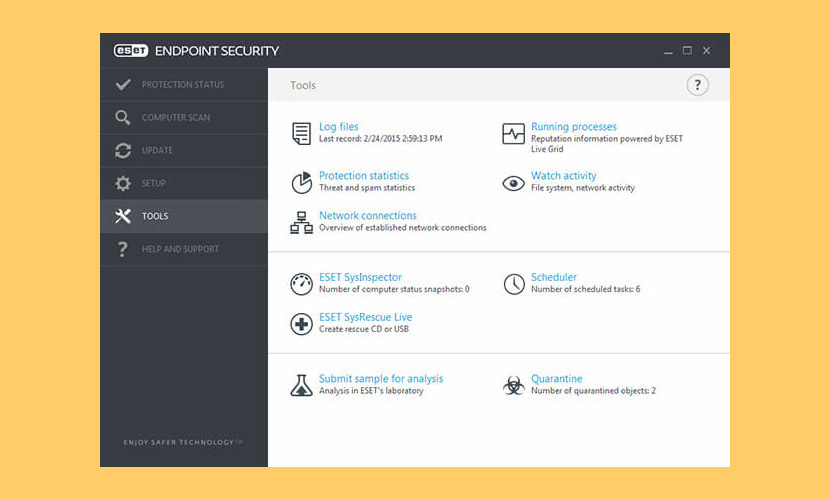Maximize the ESET Endpoint Security window
This screenshot has width=830, height=500.
[687, 50]
